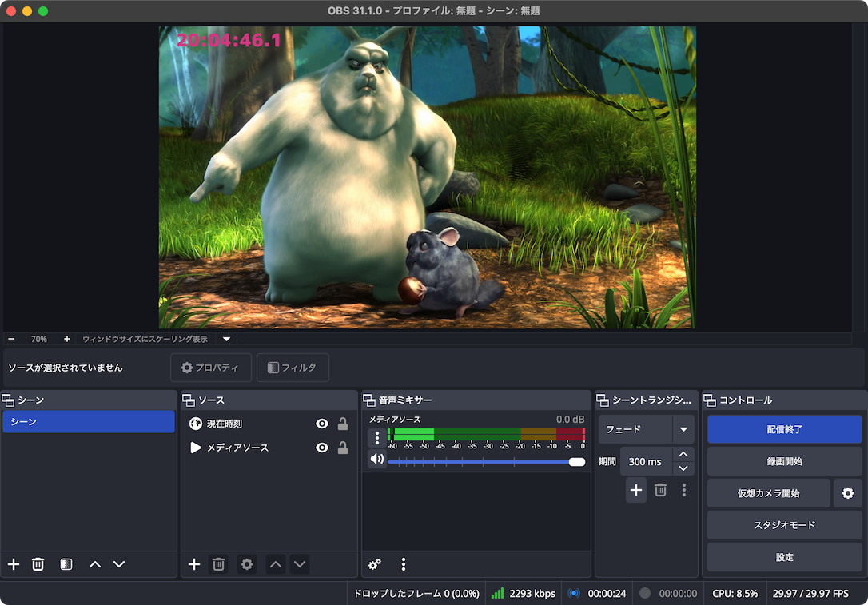Select the シーン scene item

click(89, 422)
